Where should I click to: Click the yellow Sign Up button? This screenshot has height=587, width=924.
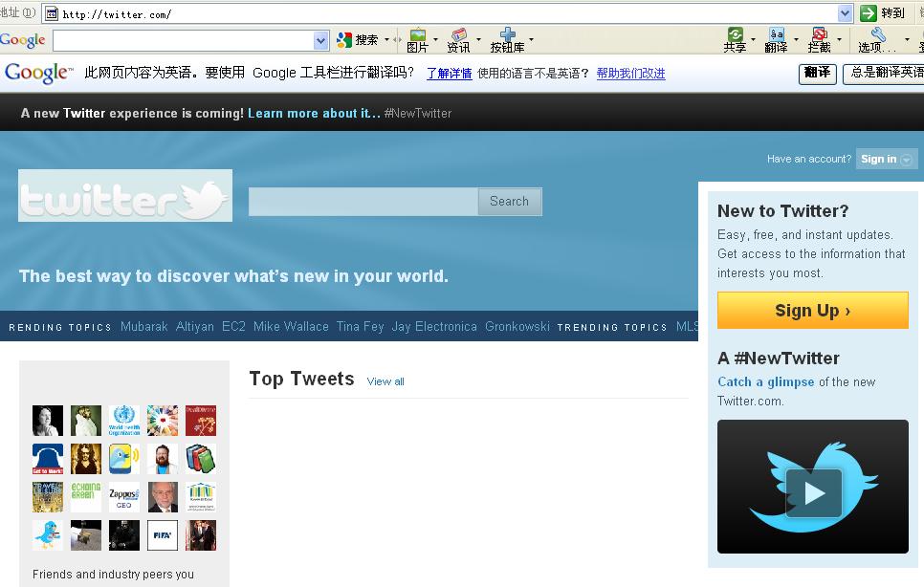812,311
